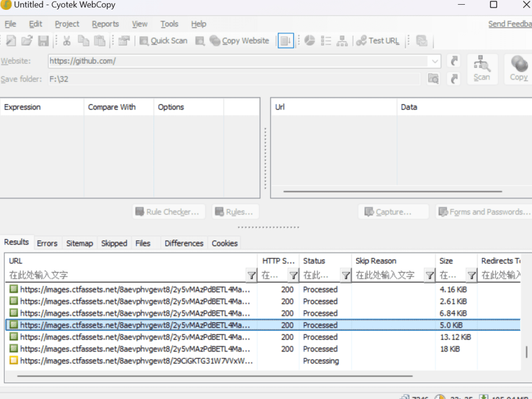This screenshot has height=399, width=532.
Task: Click the Expression column header
Action: coord(42,107)
